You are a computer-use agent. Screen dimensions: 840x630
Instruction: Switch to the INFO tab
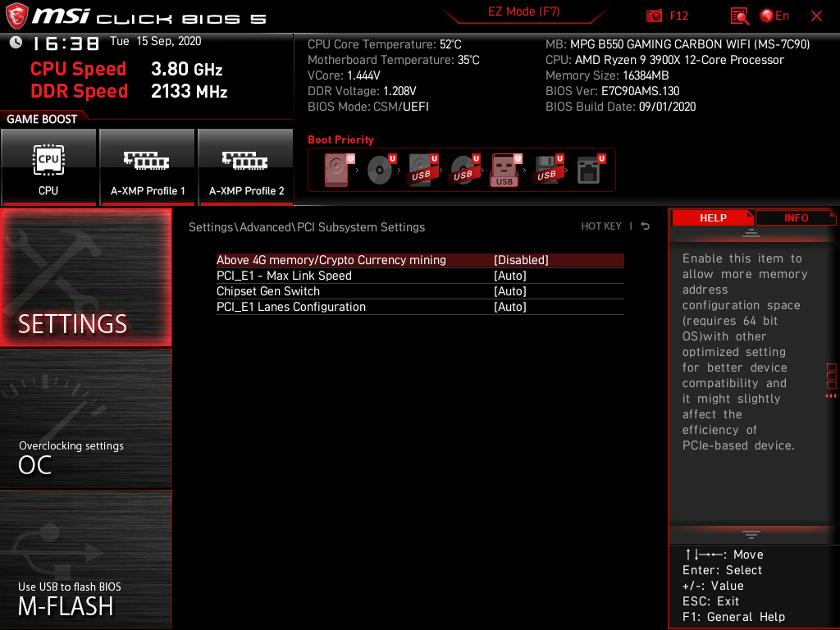coord(796,218)
